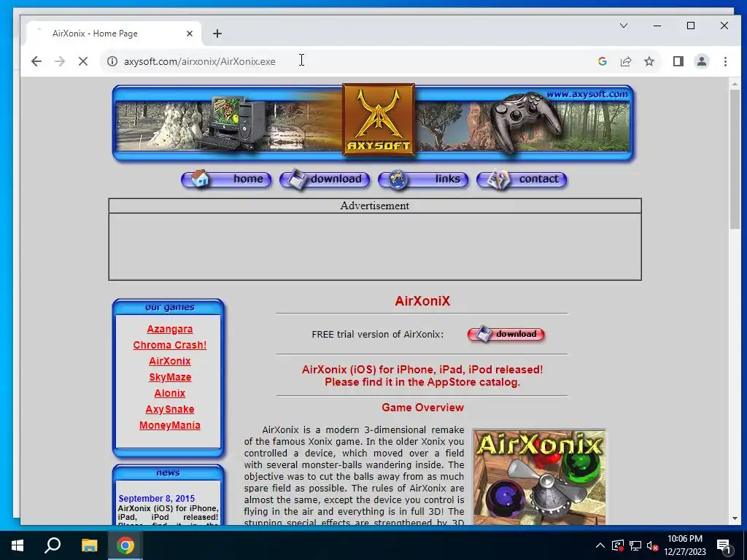Screen dimensions: 747x560
Task: Open the AxySnake game link
Action: pos(169,409)
